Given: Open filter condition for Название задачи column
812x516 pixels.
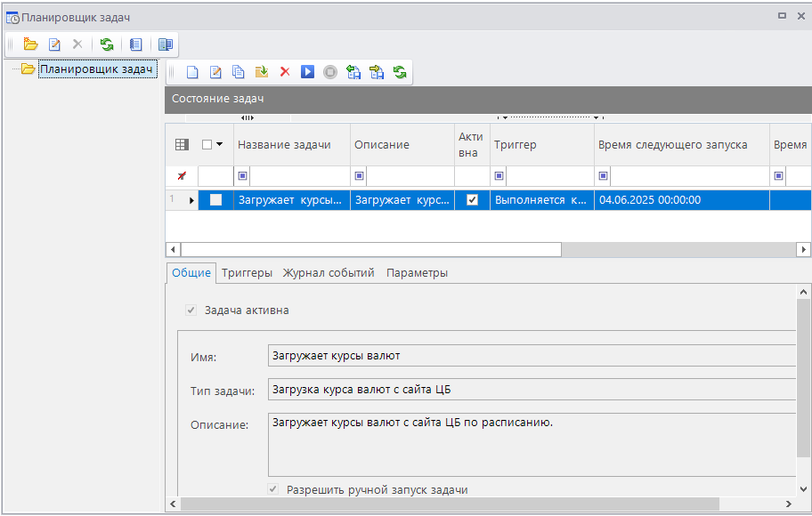Looking at the screenshot, I should tap(242, 176).
